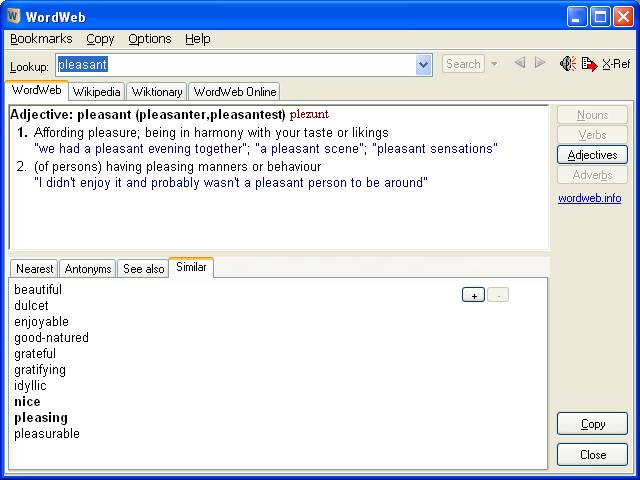Switch to the Wikipedia tab

pyautogui.click(x=96, y=92)
